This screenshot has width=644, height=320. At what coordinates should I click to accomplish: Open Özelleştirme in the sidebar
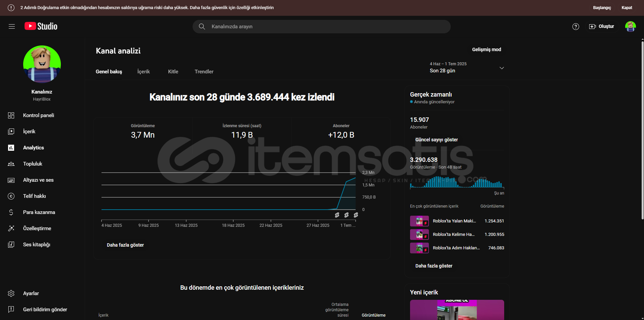[42, 228]
